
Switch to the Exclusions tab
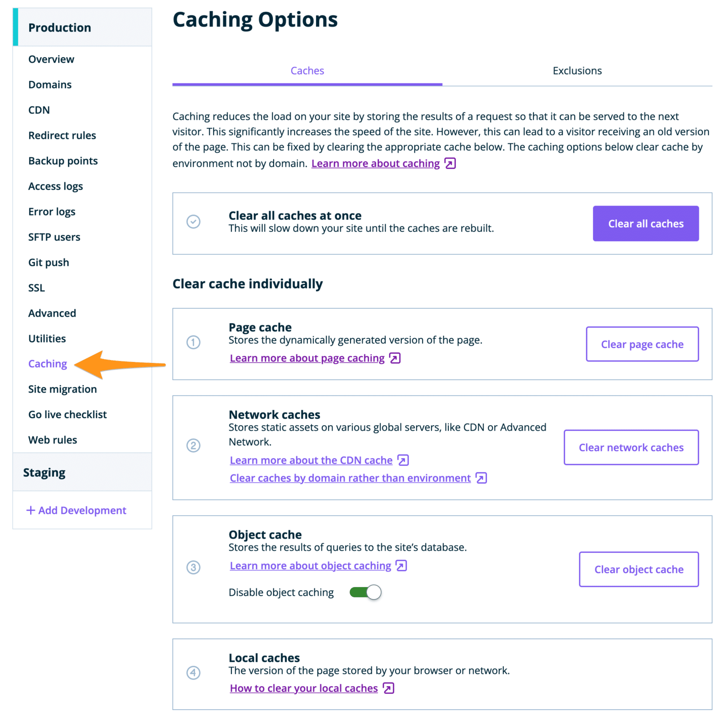point(577,71)
